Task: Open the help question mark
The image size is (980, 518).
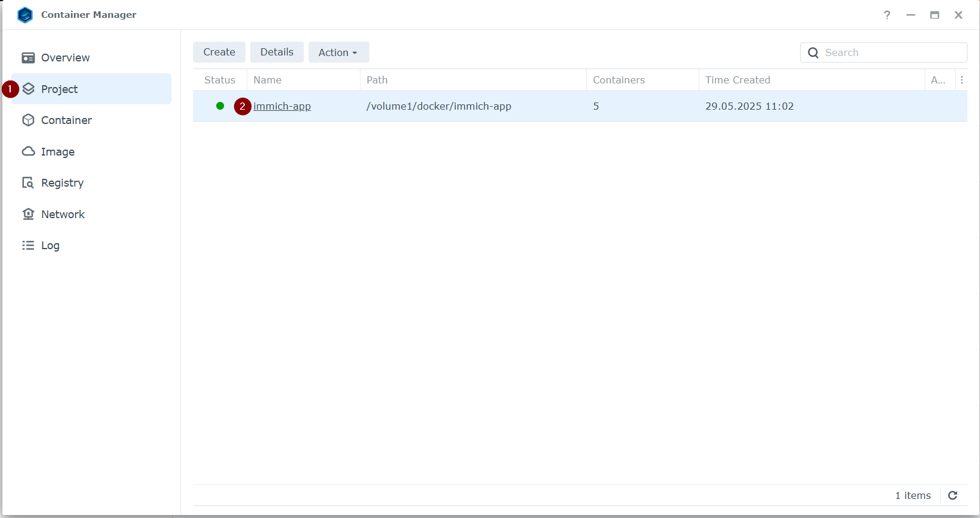Action: coord(887,15)
